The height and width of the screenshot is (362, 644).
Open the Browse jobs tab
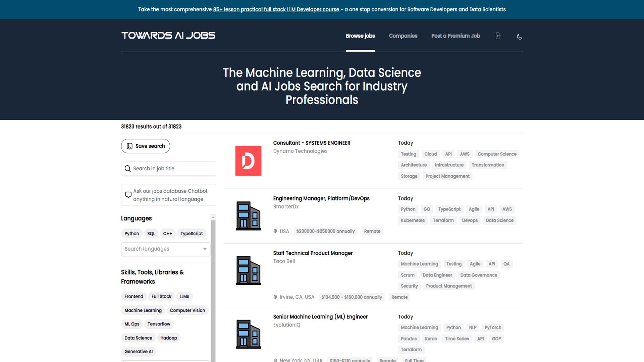click(360, 36)
